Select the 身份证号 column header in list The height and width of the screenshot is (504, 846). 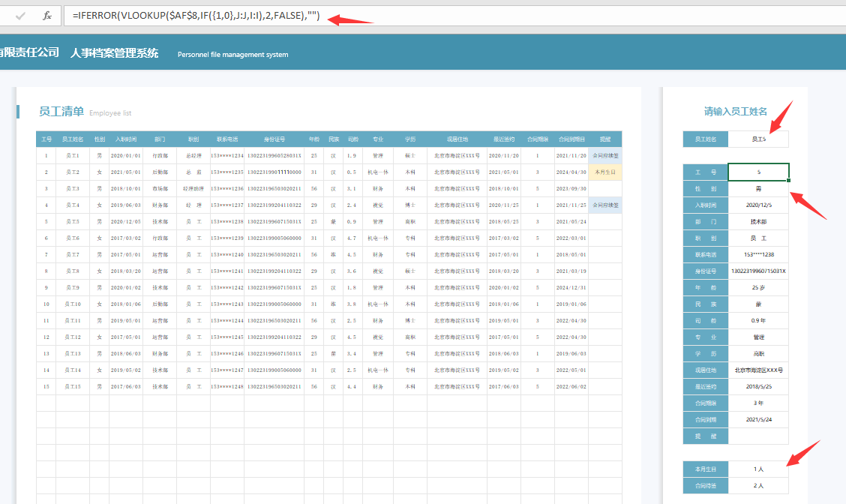coord(274,139)
